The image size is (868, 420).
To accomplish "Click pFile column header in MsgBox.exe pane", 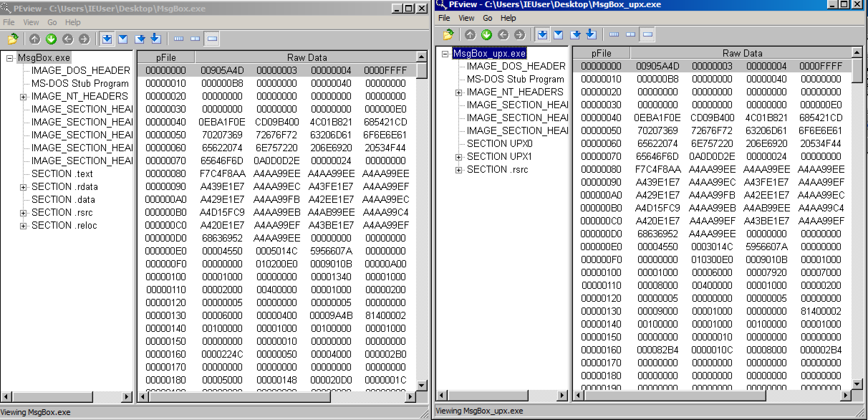I will click(x=166, y=57).
